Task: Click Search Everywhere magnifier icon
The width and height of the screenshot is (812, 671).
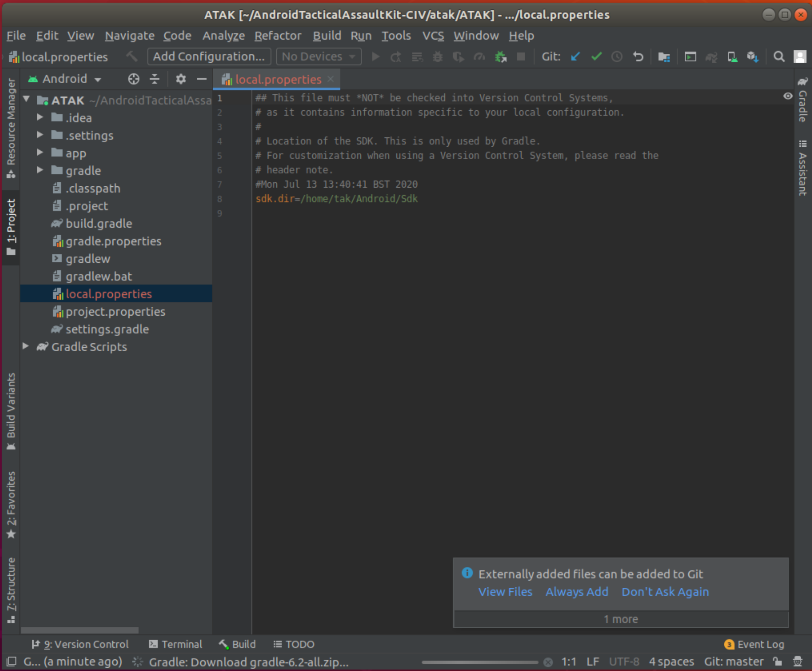Action: coord(779,57)
